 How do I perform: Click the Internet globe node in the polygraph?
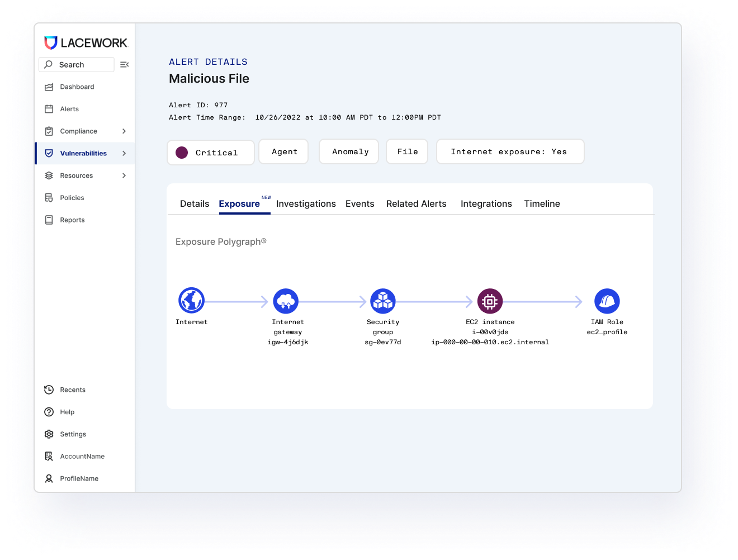(191, 300)
